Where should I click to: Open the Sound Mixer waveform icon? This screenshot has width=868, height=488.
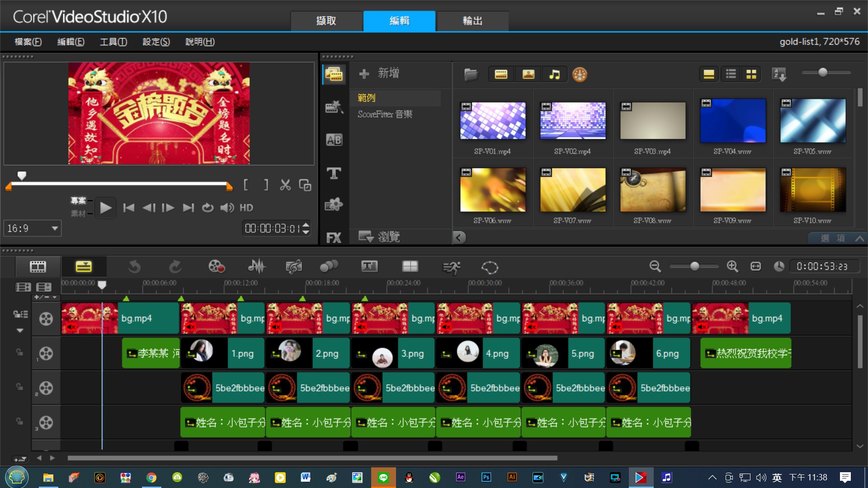coord(257,267)
